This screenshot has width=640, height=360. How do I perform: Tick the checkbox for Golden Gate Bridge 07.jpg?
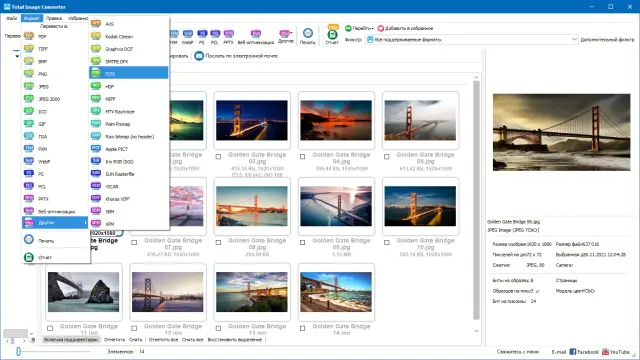tap(134, 242)
